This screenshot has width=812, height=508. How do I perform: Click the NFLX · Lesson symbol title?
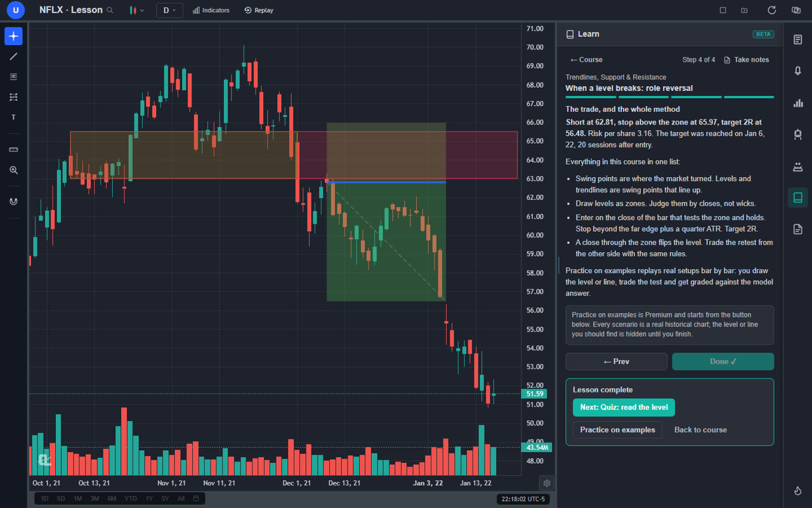pos(71,10)
